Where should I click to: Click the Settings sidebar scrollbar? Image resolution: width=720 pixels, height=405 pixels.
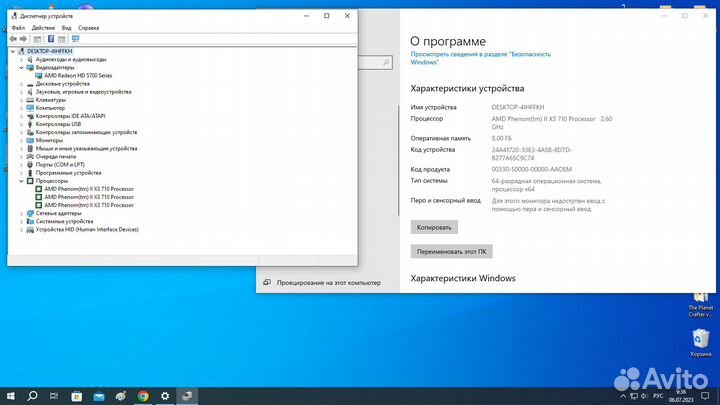(x=398, y=160)
